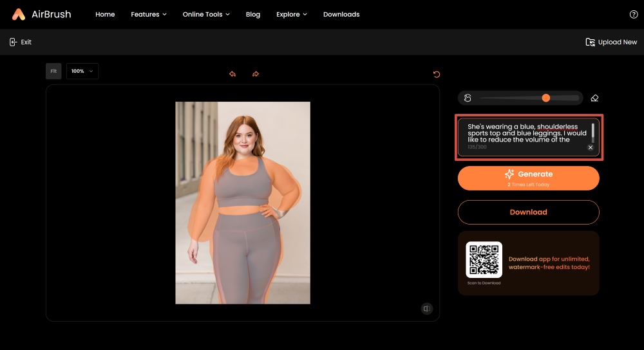Click the AirBrush brand name text
644x350 pixels.
(x=52, y=14)
